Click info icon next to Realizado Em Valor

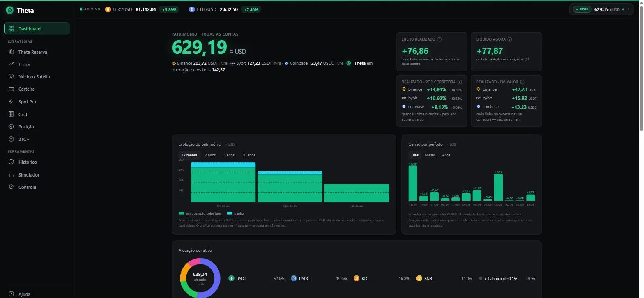(x=522, y=82)
